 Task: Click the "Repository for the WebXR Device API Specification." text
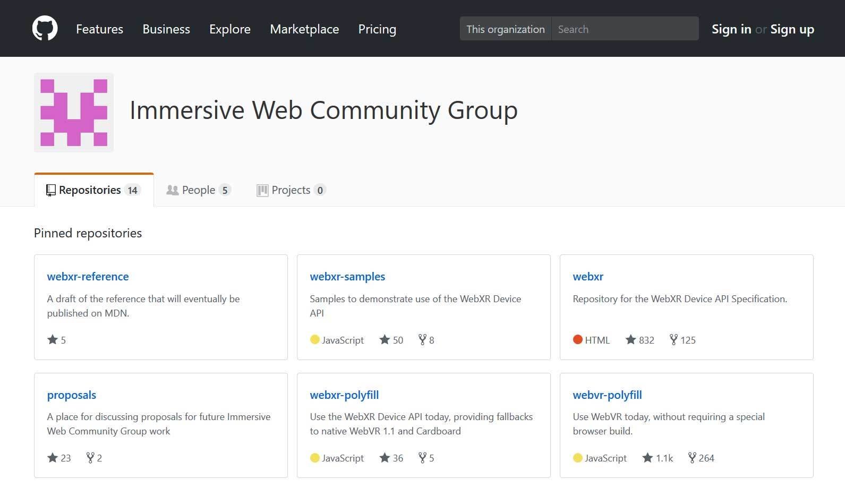[x=680, y=298]
